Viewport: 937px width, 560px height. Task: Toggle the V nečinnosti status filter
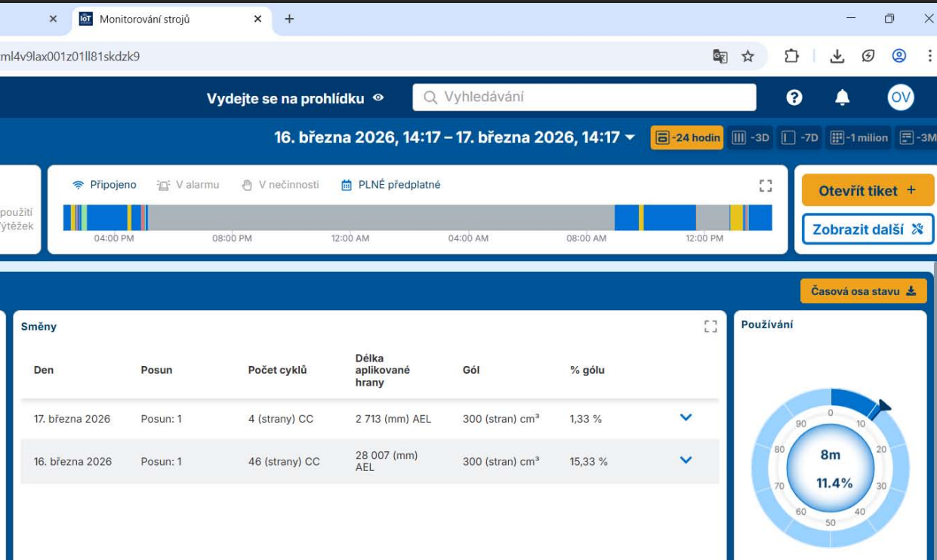[x=280, y=185]
